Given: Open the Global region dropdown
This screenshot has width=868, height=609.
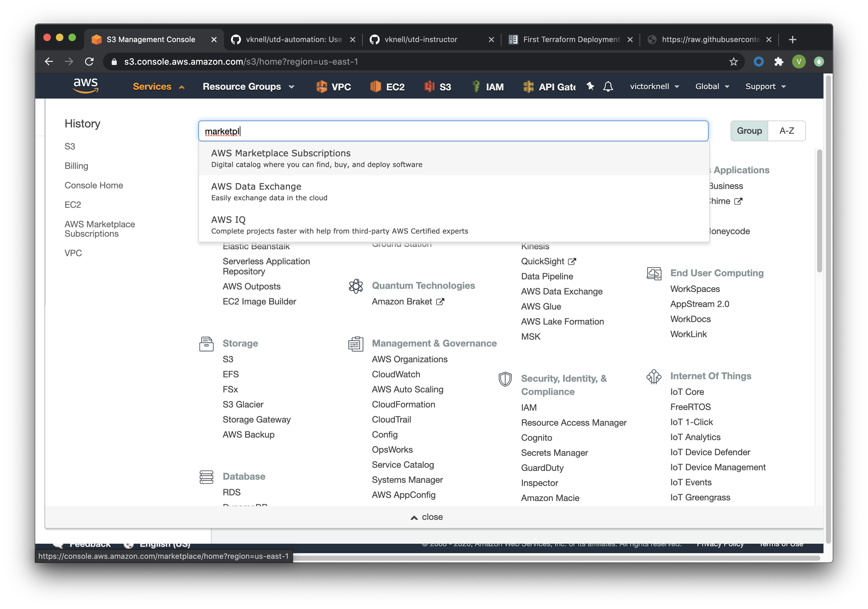Looking at the screenshot, I should [712, 87].
